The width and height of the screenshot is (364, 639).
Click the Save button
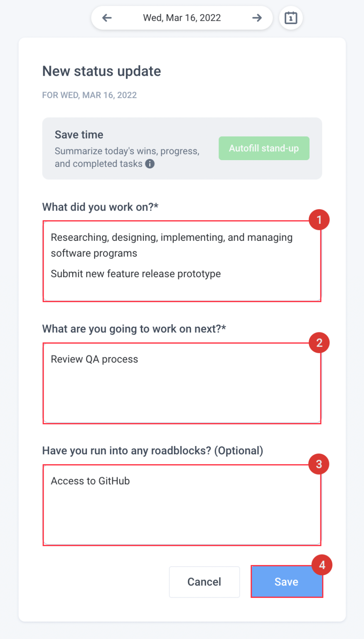(286, 582)
